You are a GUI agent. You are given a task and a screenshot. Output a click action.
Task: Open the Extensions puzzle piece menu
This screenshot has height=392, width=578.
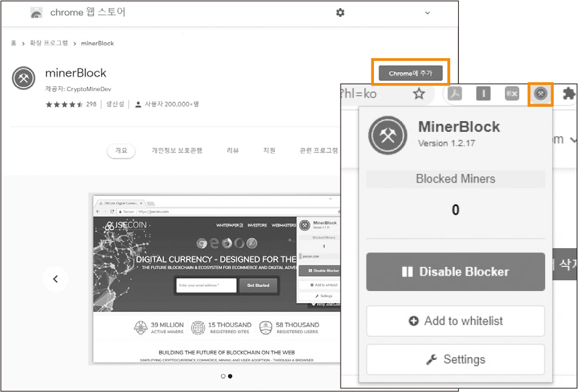(569, 94)
